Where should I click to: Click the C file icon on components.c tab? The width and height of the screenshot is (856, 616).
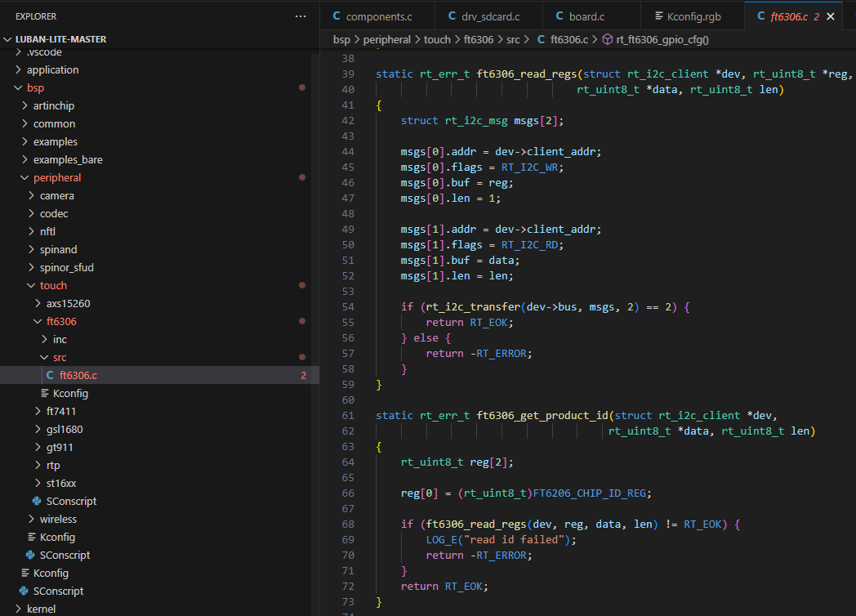[x=337, y=16]
